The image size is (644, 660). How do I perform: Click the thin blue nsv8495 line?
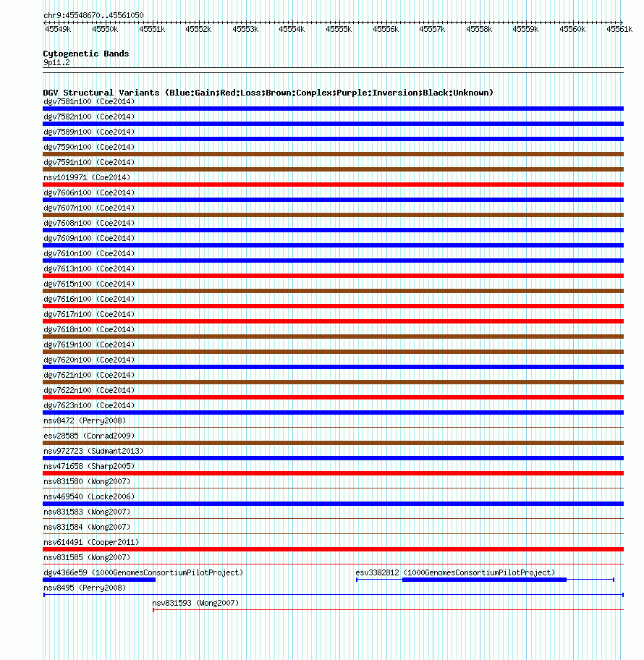coord(334,595)
